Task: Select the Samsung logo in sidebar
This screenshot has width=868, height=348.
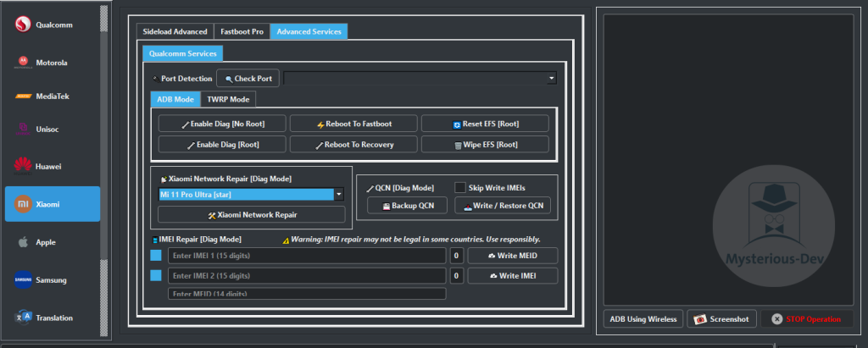Action: point(23,280)
